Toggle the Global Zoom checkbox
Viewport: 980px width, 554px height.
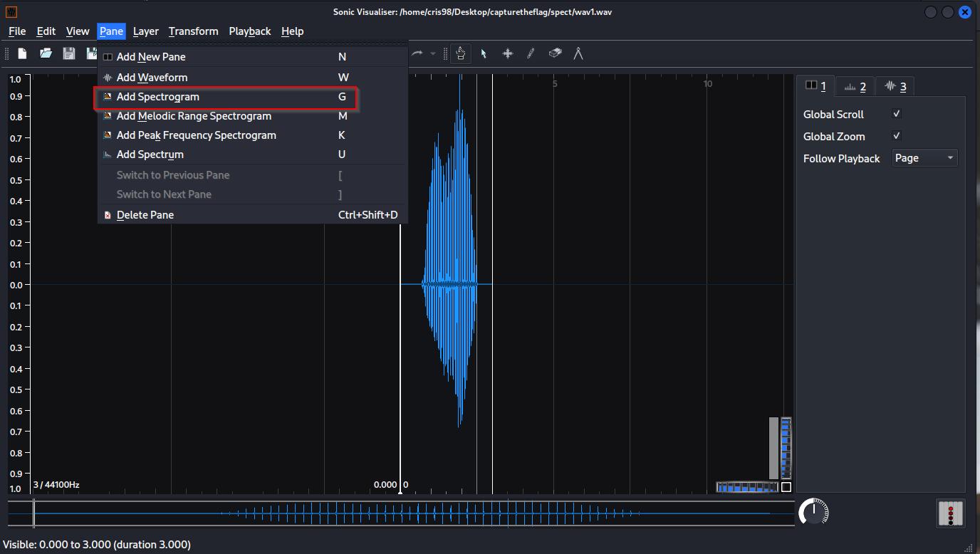897,136
